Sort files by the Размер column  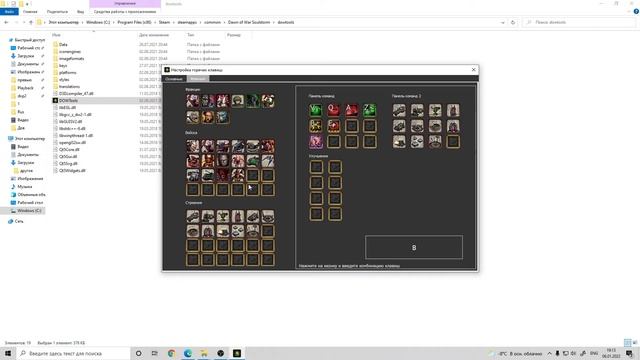(x=234, y=35)
